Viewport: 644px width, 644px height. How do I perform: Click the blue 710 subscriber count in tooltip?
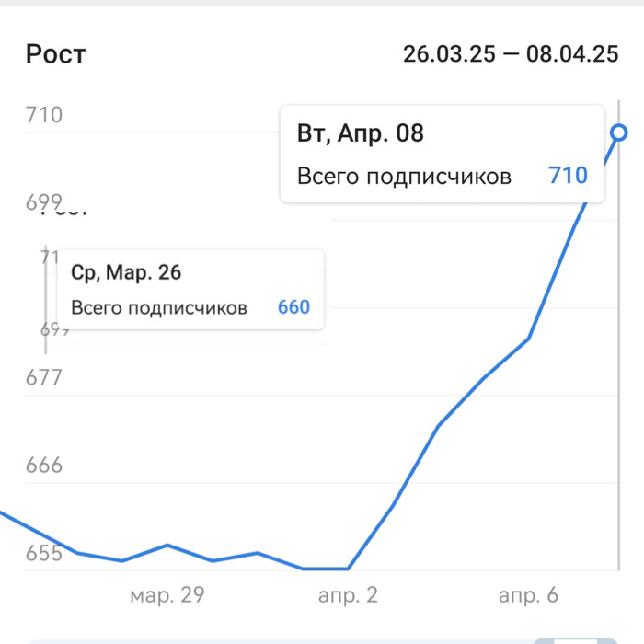pyautogui.click(x=568, y=176)
